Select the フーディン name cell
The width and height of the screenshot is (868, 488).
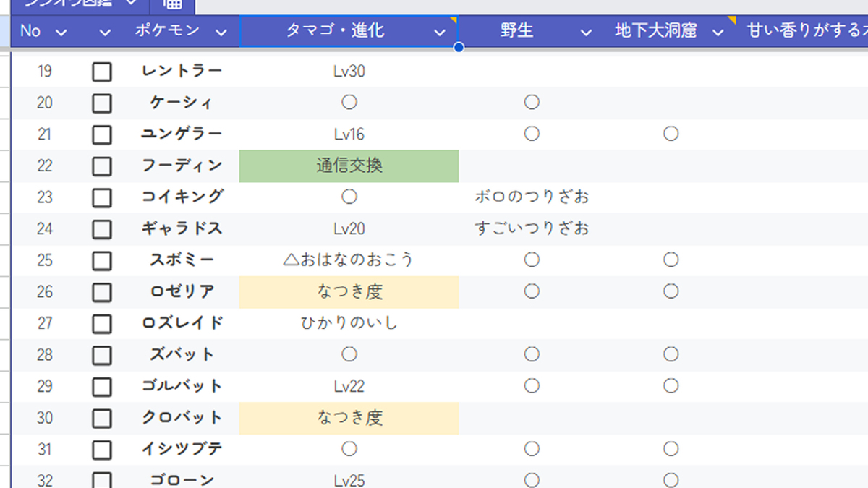click(x=182, y=166)
